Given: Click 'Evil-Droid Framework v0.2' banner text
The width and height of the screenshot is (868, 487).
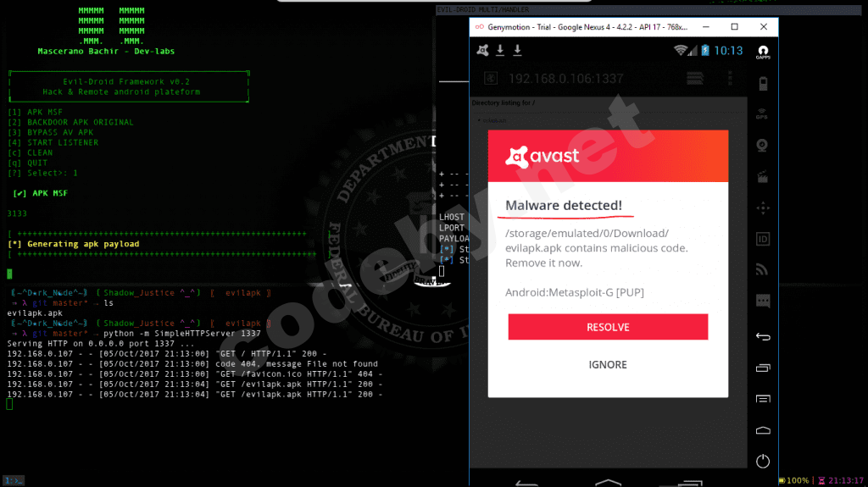Looking at the screenshot, I should [x=126, y=81].
